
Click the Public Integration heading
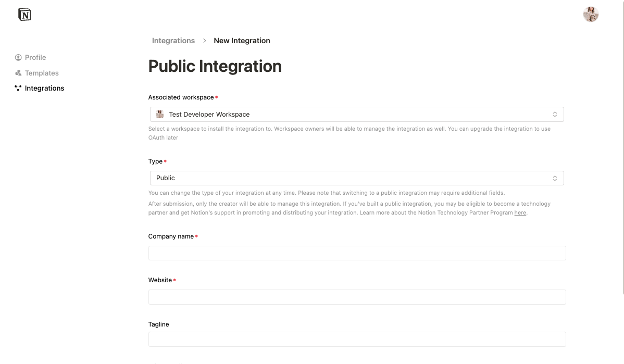[215, 66]
